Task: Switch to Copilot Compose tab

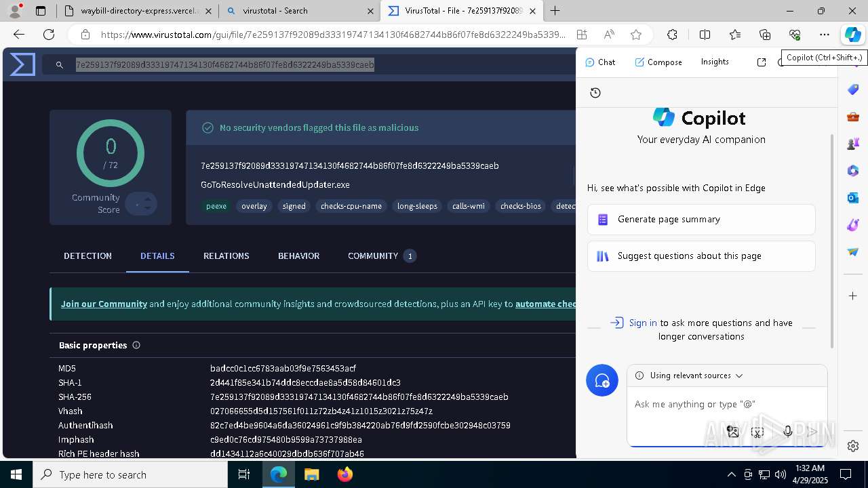Action: click(x=658, y=62)
